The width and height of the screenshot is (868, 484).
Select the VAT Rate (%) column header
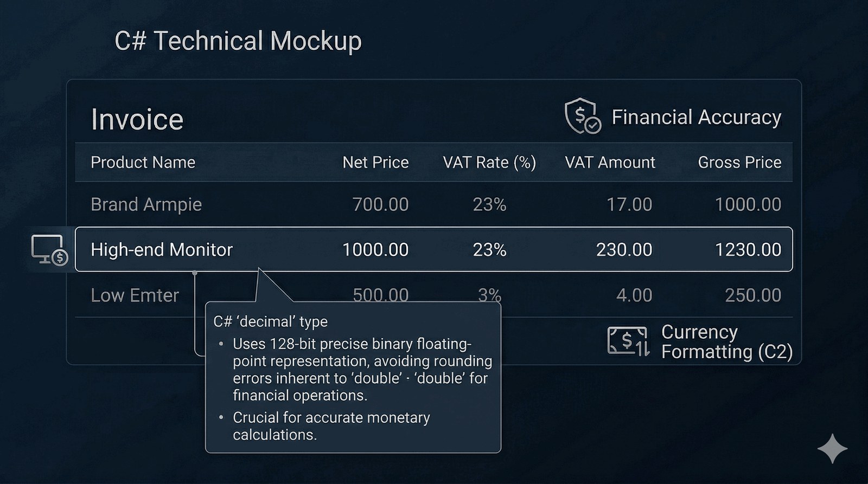[489, 162]
